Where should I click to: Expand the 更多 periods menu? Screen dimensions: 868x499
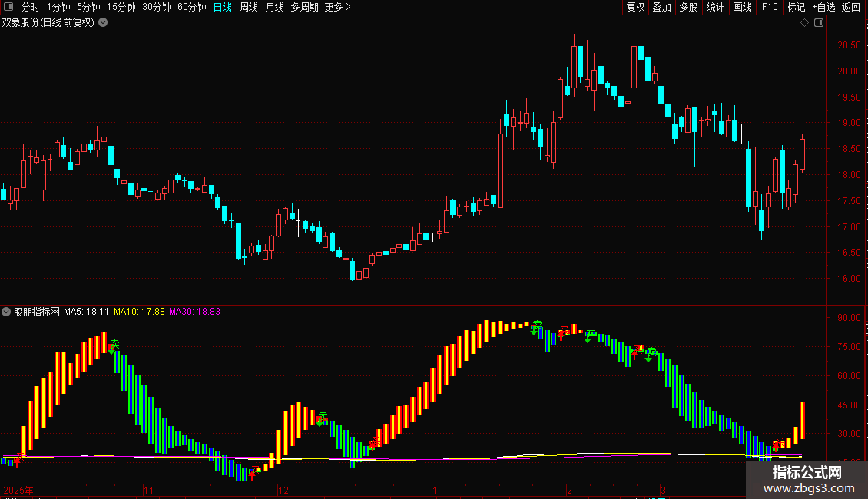click(337, 7)
